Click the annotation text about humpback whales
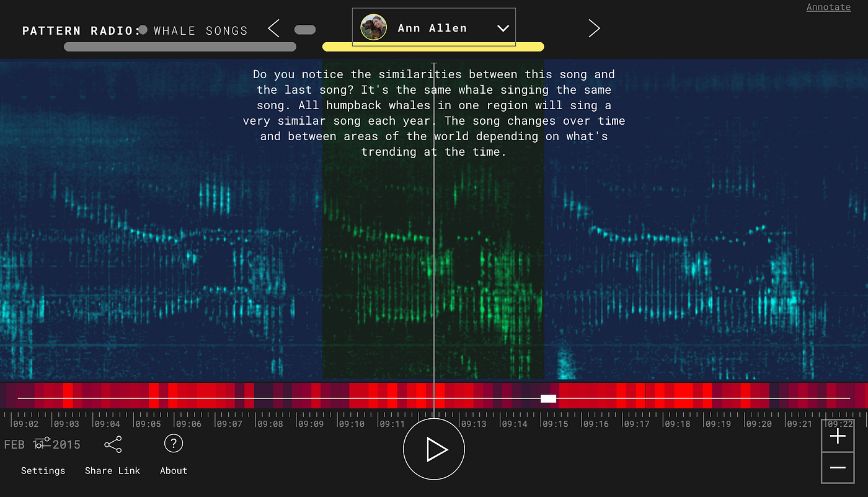Image resolution: width=868 pixels, height=497 pixels. pyautogui.click(x=434, y=113)
